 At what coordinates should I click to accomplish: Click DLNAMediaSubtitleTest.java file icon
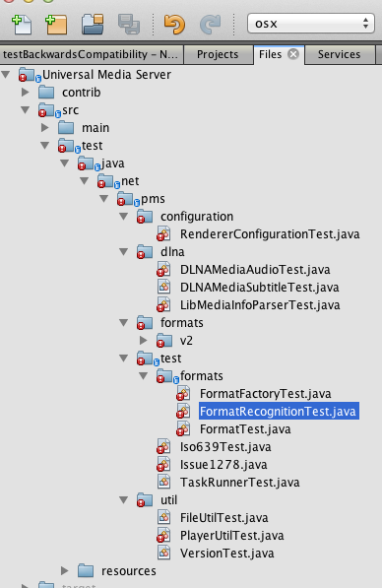click(x=163, y=287)
